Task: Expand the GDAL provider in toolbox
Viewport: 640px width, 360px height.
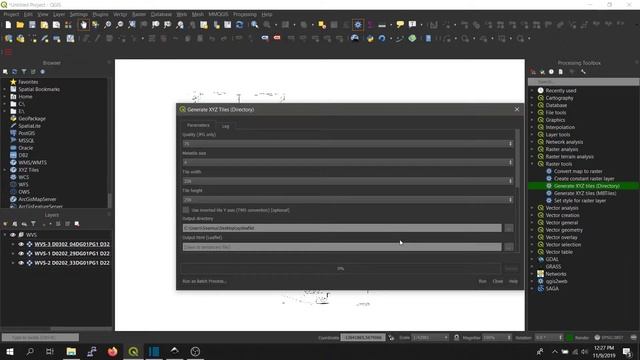Action: coord(532,259)
